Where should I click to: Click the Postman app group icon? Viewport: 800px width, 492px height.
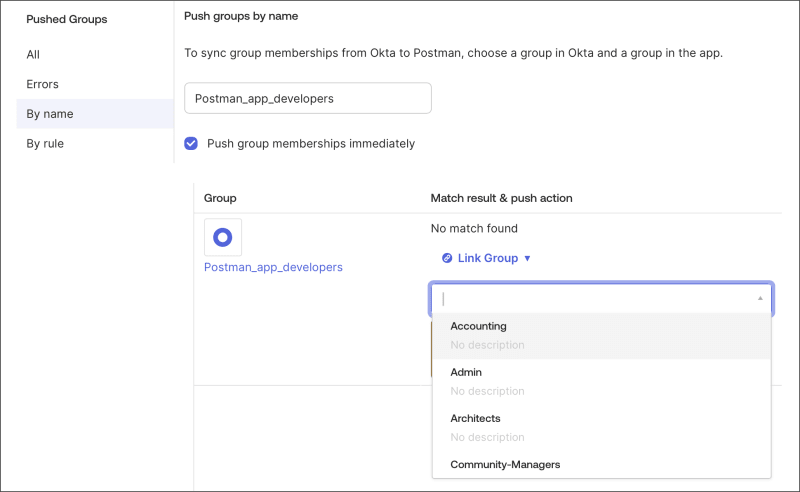[x=223, y=237]
